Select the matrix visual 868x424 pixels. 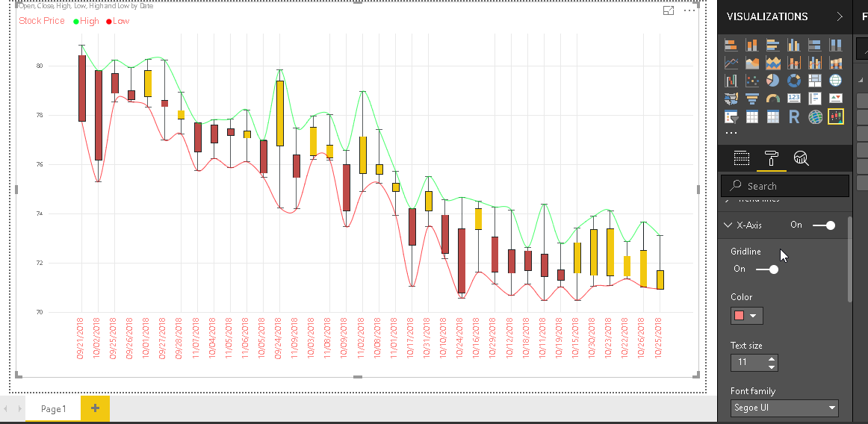(x=773, y=116)
